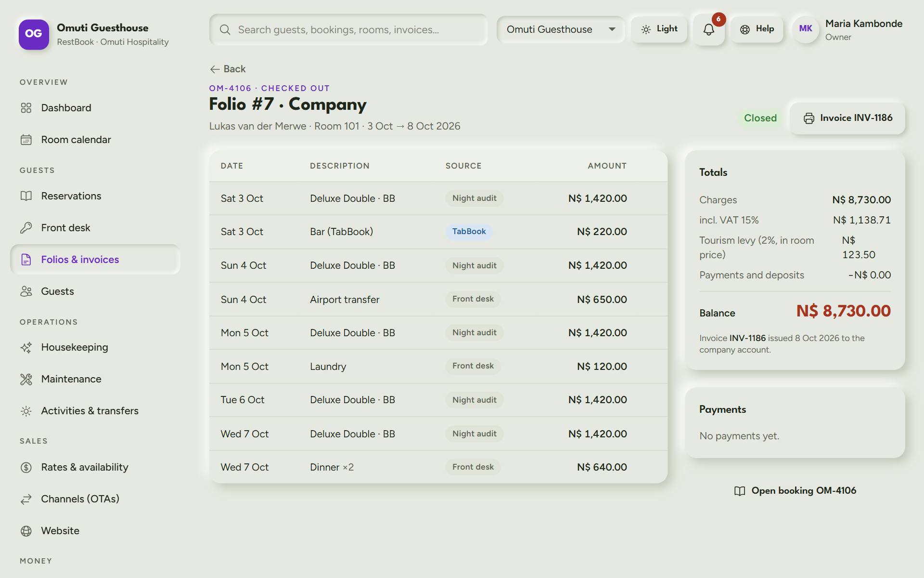Open the Dashboard grid icon
924x578 pixels.
[x=26, y=108]
